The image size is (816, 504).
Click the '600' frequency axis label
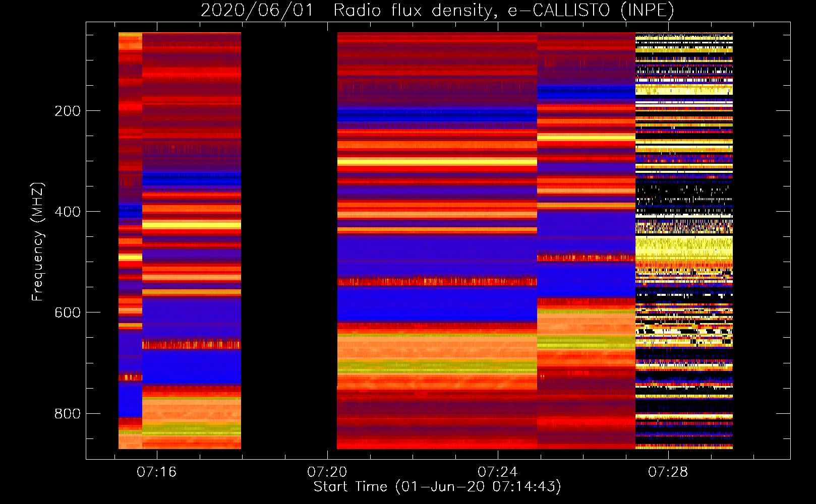pos(68,312)
